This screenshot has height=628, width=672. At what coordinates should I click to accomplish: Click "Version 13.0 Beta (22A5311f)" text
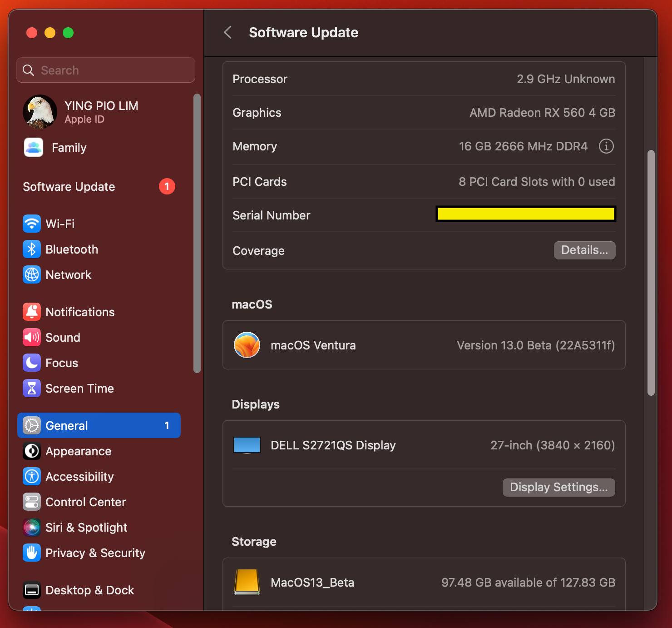536,345
